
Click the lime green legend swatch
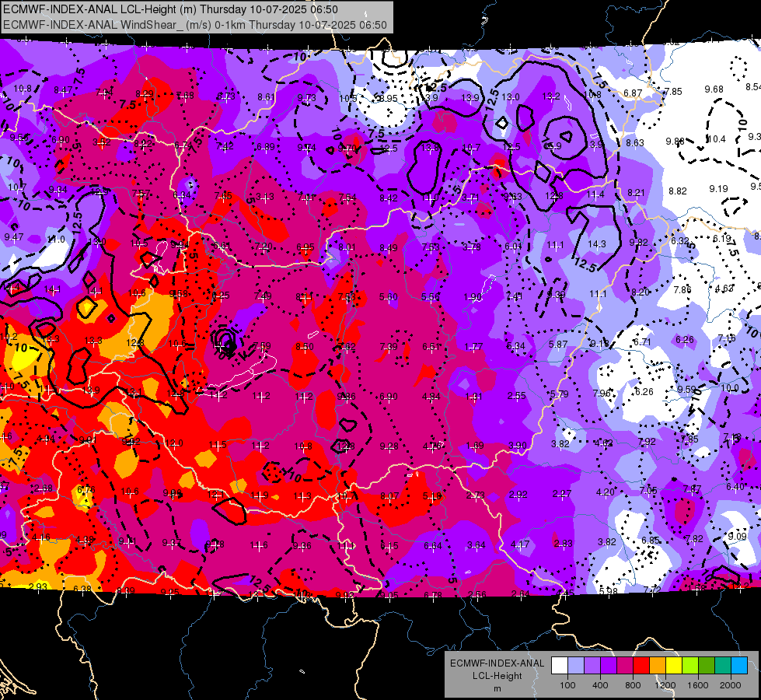(x=690, y=666)
